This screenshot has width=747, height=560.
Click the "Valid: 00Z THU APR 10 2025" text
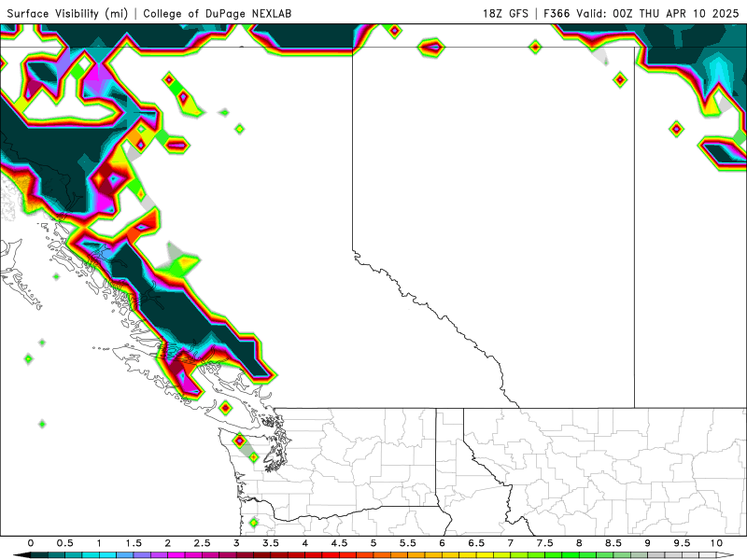(657, 13)
